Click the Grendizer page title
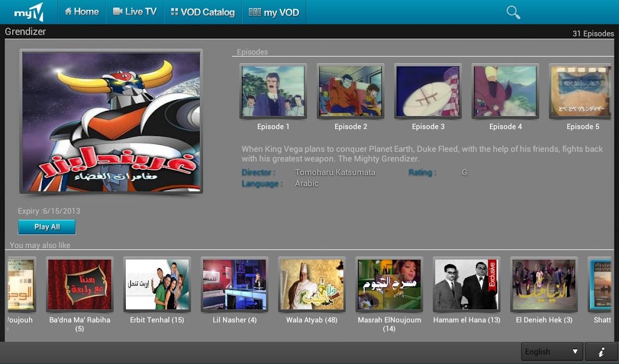 25,32
